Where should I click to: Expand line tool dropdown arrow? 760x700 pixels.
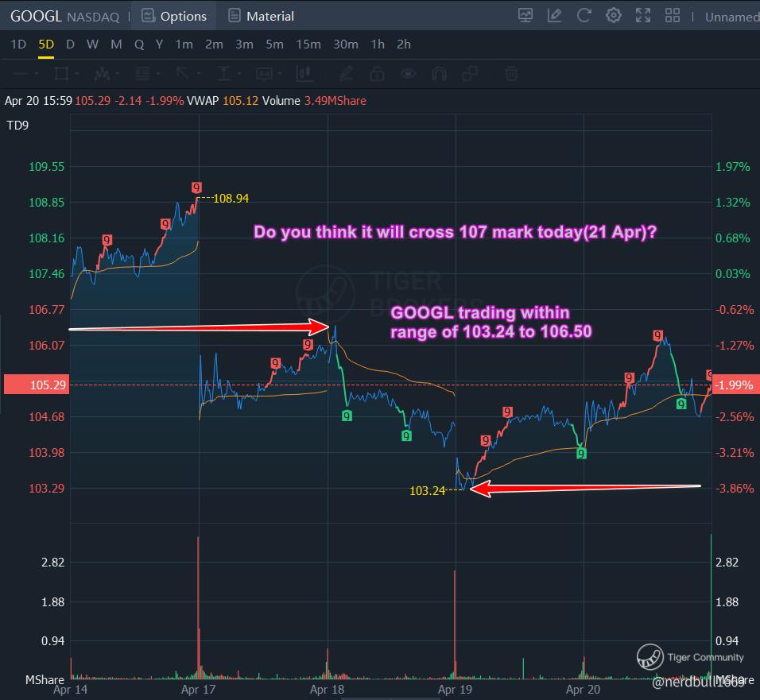37,74
